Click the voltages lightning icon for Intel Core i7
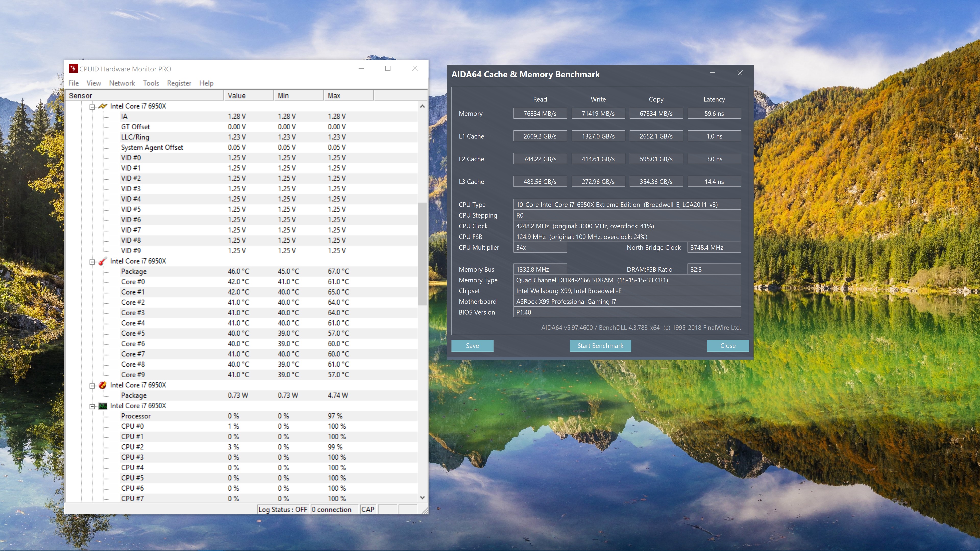The image size is (980, 551). click(x=103, y=106)
